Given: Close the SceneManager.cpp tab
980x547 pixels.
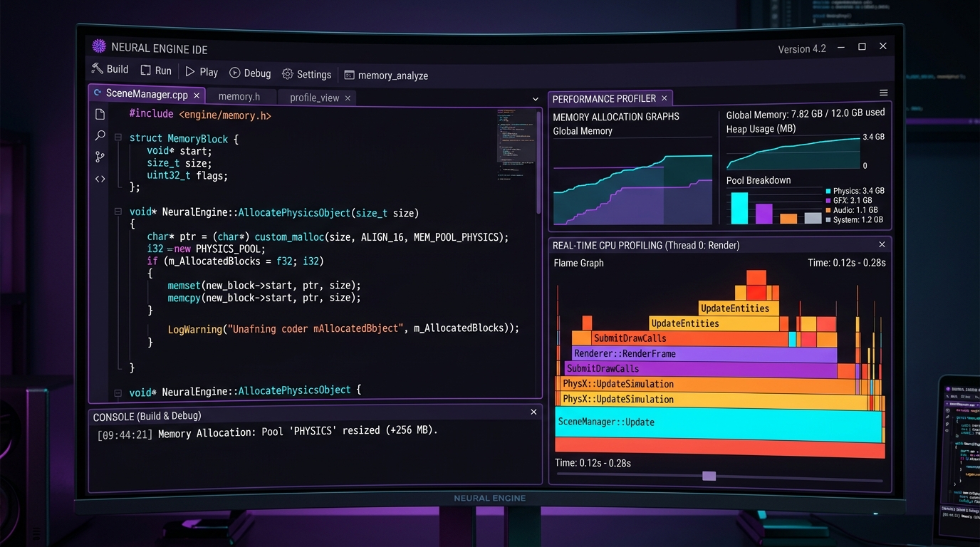Looking at the screenshot, I should [197, 95].
